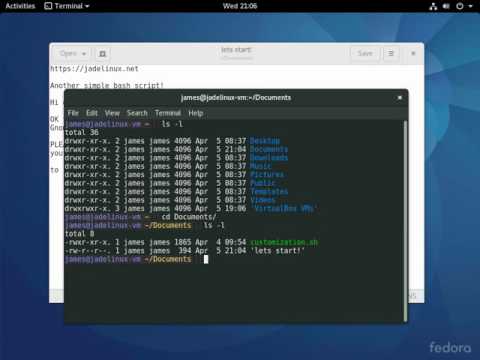480x360 pixels.
Task: Click the Public directory entry in terminal
Action: pos(263,183)
